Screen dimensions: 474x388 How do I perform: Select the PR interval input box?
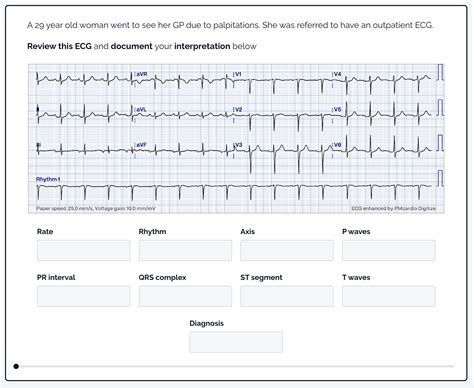coord(84,296)
